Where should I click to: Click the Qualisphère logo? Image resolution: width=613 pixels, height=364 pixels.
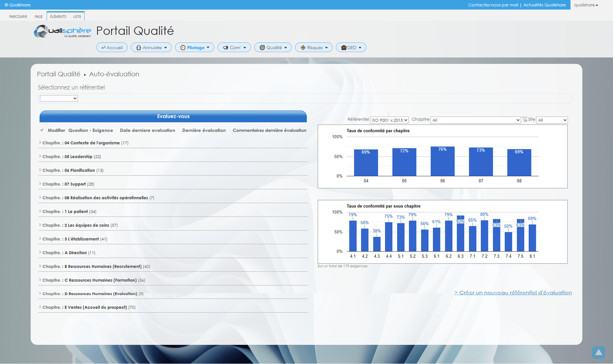(x=62, y=31)
